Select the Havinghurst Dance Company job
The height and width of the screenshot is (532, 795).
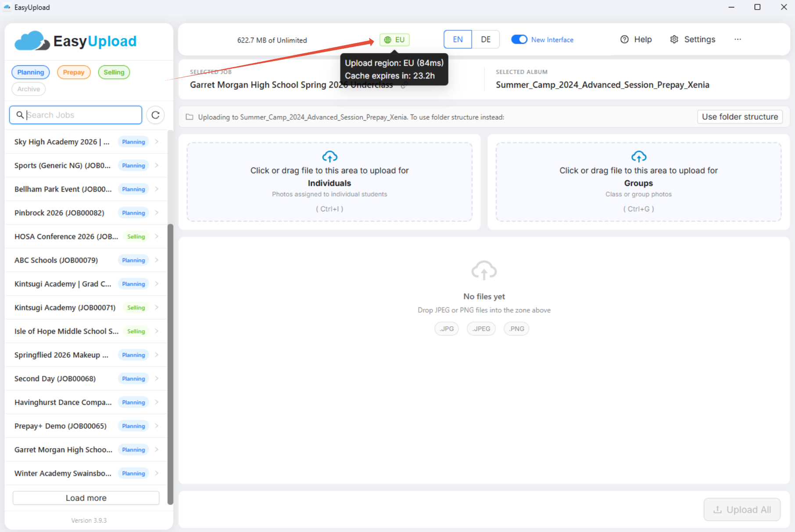pos(86,402)
